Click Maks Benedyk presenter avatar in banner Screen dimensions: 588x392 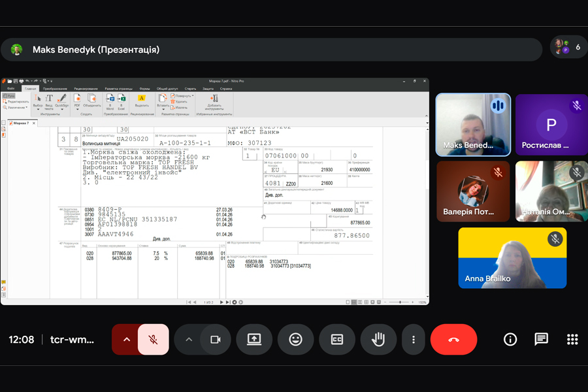[x=16, y=50]
